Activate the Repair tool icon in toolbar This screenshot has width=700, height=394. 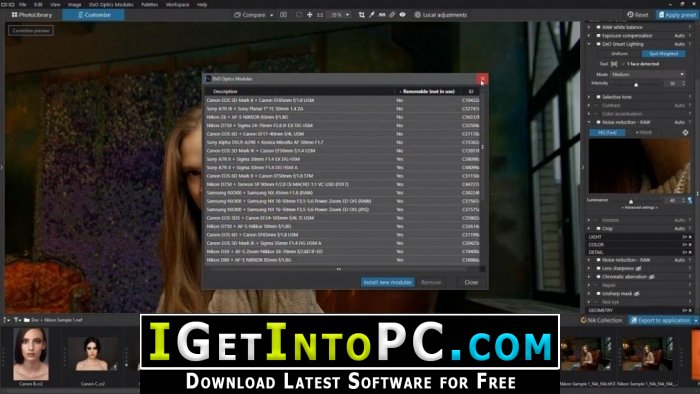pyautogui.click(x=392, y=15)
